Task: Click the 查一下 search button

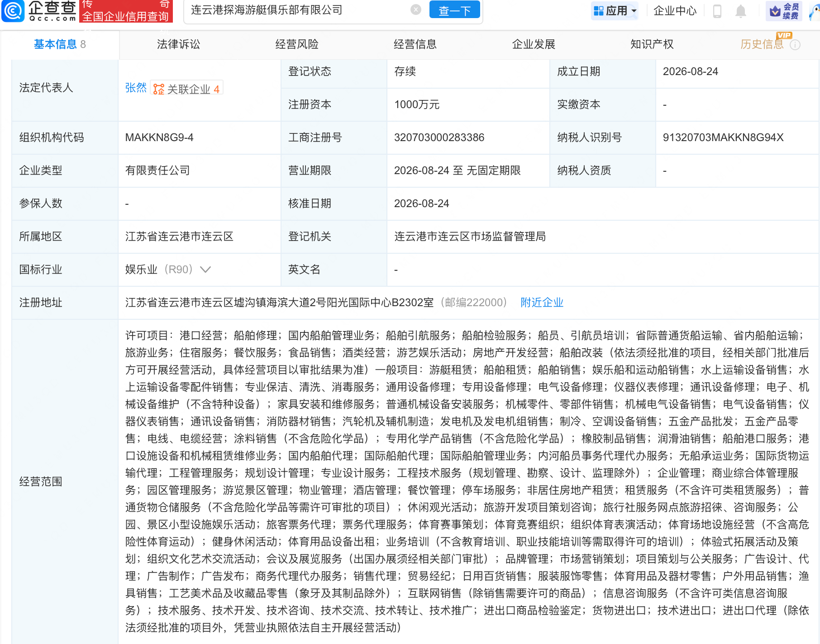Action: tap(454, 9)
